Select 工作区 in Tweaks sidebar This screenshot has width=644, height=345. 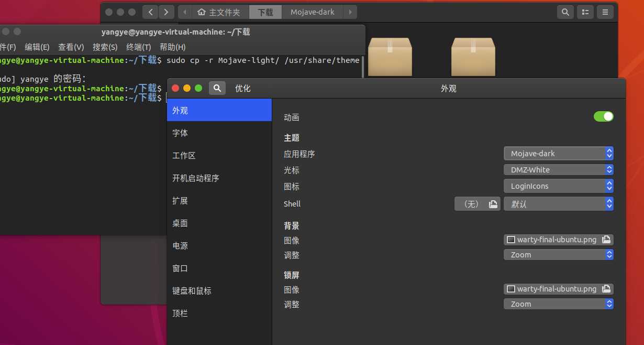pos(219,155)
